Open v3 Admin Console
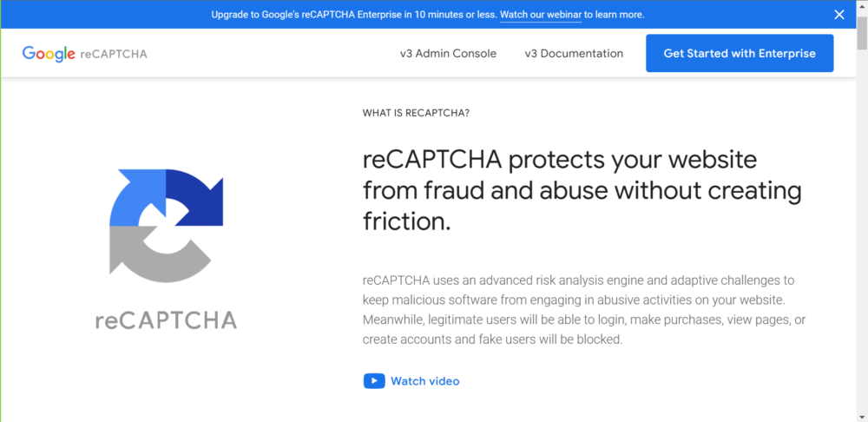Viewport: 868px width, 422px height. (x=449, y=54)
